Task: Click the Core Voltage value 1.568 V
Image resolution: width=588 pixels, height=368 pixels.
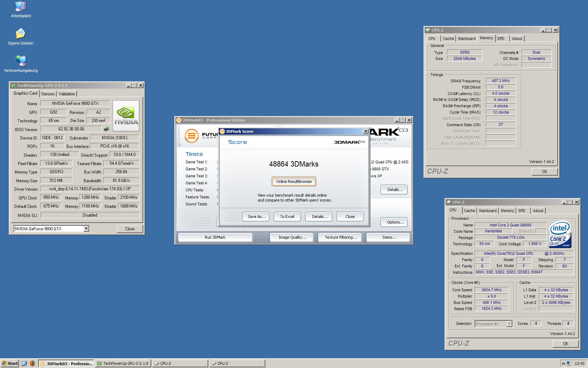Action: [535, 244]
